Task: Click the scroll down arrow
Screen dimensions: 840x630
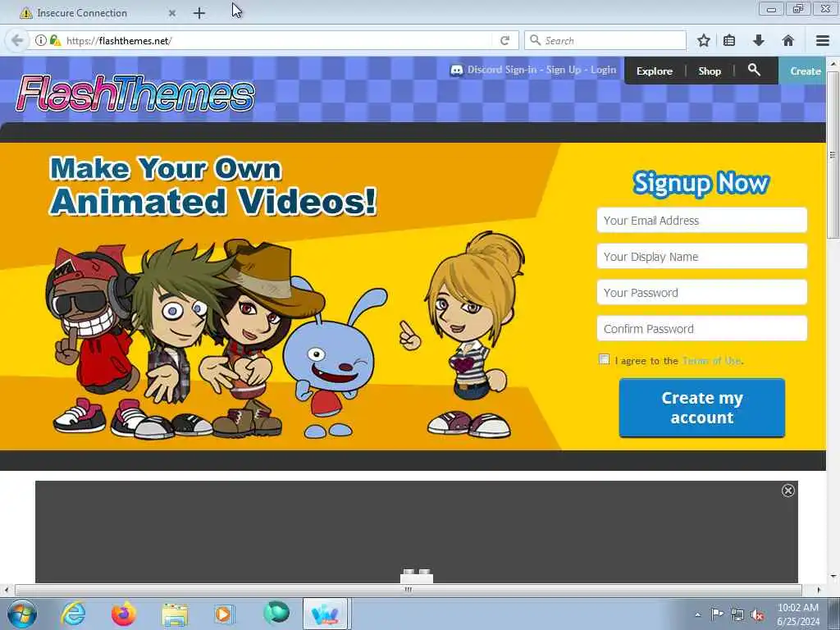Action: (x=833, y=577)
